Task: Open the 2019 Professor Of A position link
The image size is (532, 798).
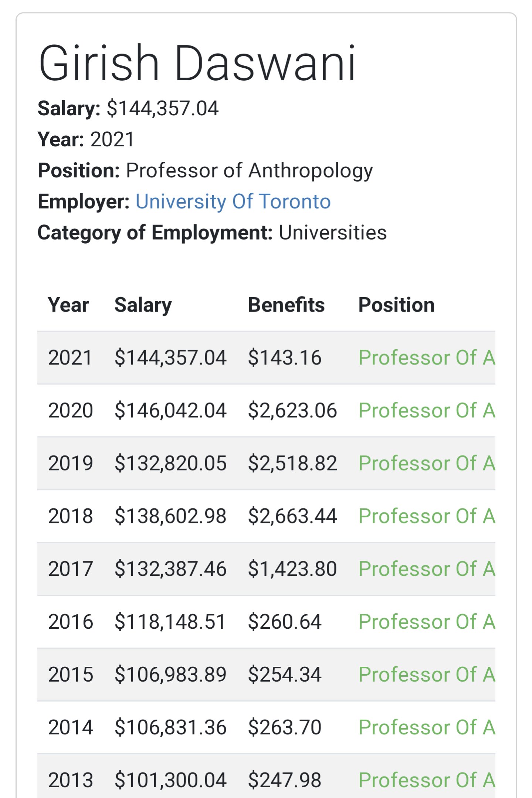Action: click(427, 463)
